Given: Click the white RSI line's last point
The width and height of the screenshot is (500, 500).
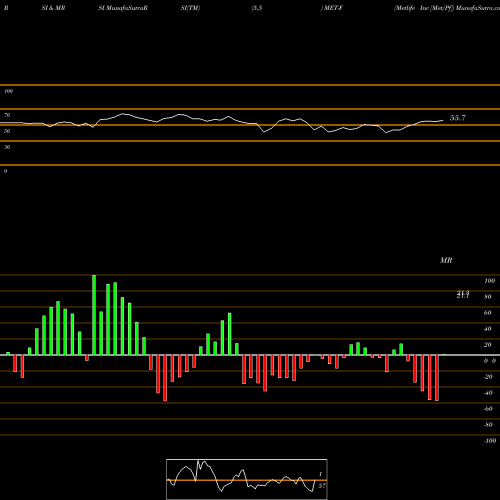Looking at the screenshot, I should [443, 120].
